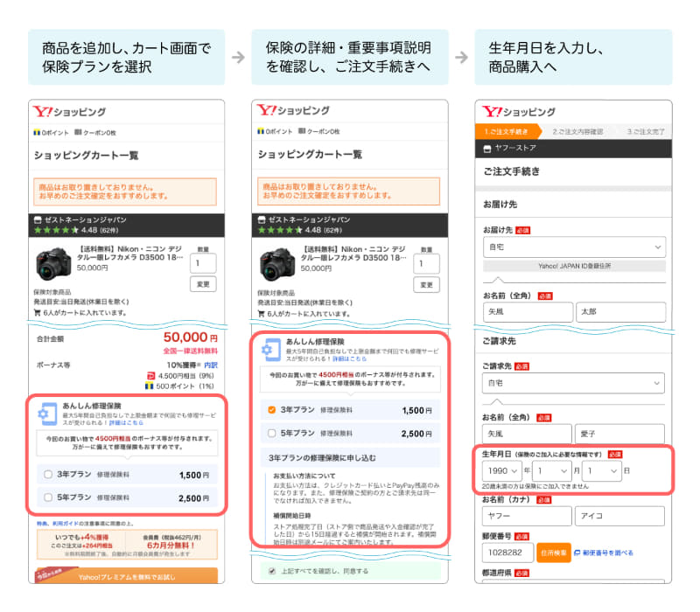The width and height of the screenshot is (700, 612).
Task: Open the ご請求先 dropdown set to 自宅
Action: tap(573, 384)
